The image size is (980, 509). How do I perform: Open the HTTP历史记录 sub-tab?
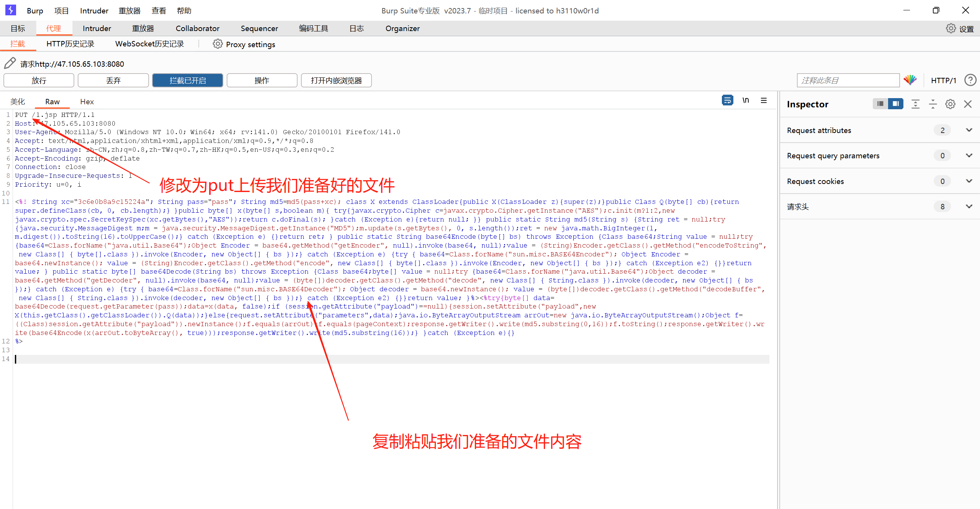[70, 44]
